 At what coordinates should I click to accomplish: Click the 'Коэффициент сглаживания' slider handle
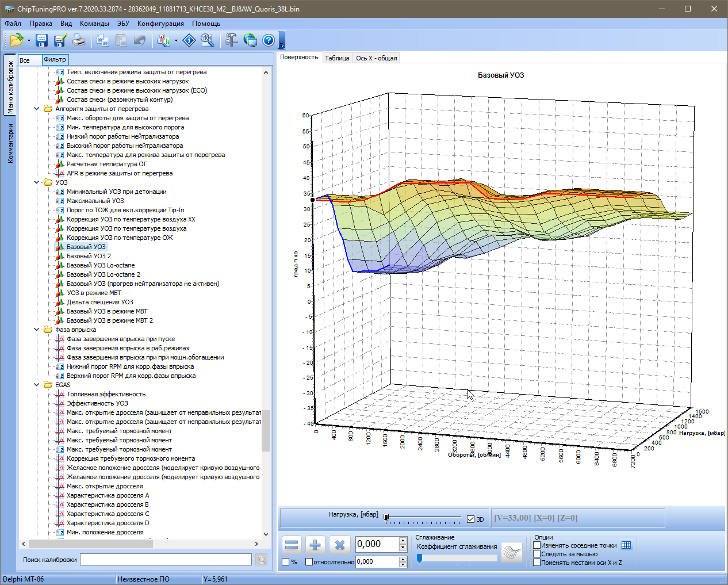pos(420,558)
